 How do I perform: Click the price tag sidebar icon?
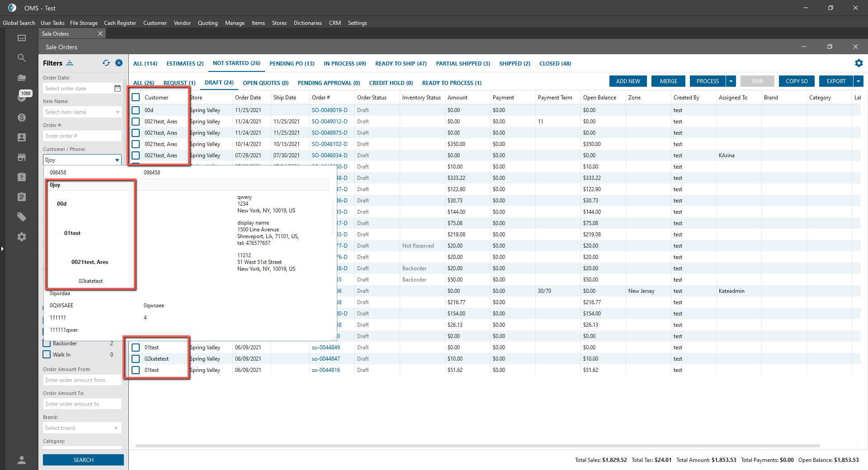[21, 217]
